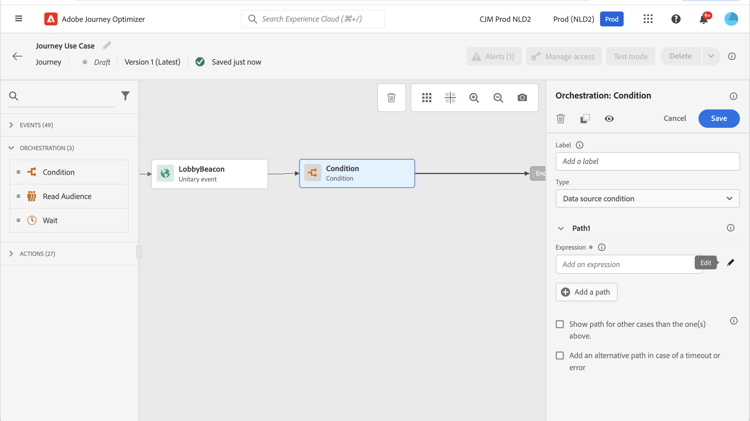Open the Type dropdown 'Data source condition'

point(647,199)
